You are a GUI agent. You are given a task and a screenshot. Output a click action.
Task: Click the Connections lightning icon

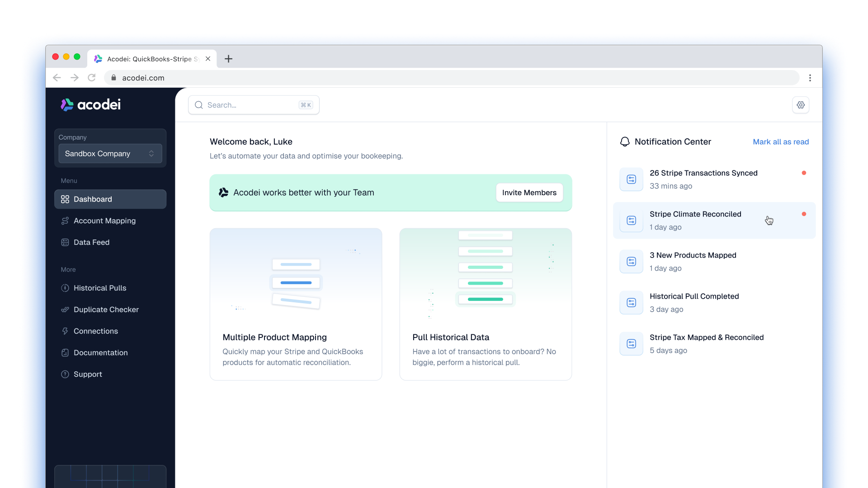(x=66, y=331)
